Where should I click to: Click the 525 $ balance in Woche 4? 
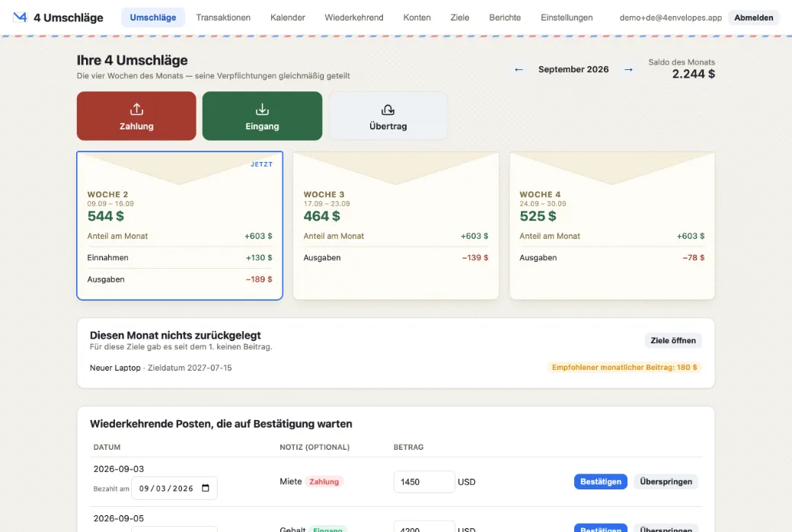tap(538, 216)
